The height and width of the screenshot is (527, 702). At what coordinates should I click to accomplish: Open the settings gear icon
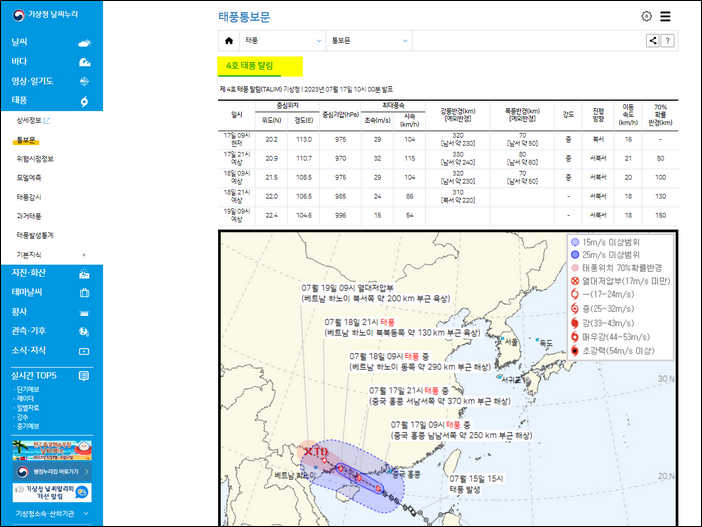coord(646,16)
